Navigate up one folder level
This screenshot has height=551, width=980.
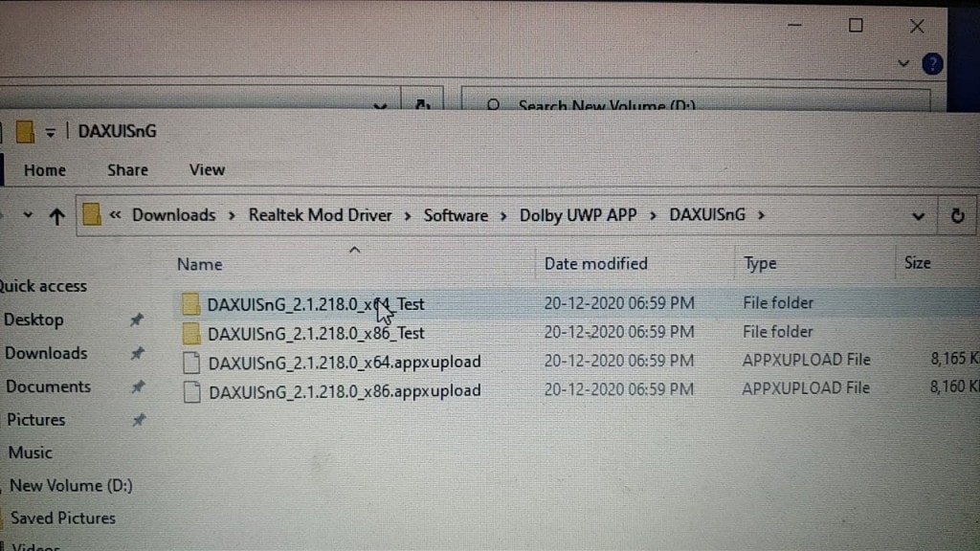(57, 214)
